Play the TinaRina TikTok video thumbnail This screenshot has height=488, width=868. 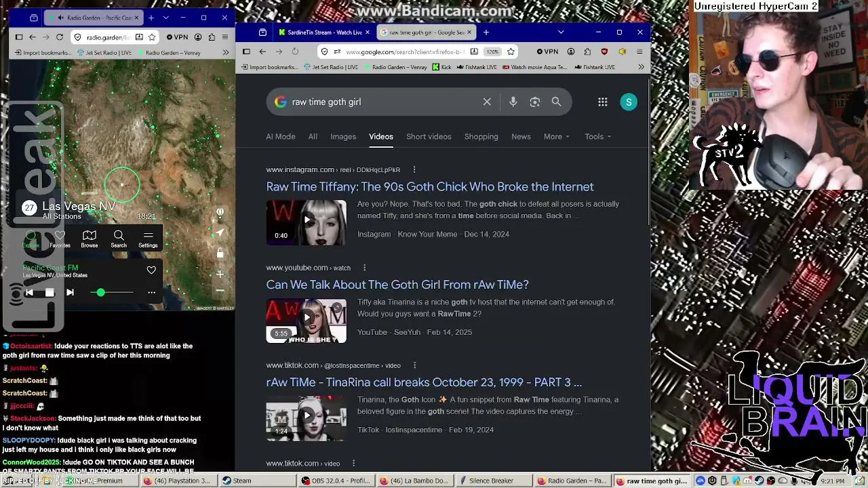coord(306,419)
